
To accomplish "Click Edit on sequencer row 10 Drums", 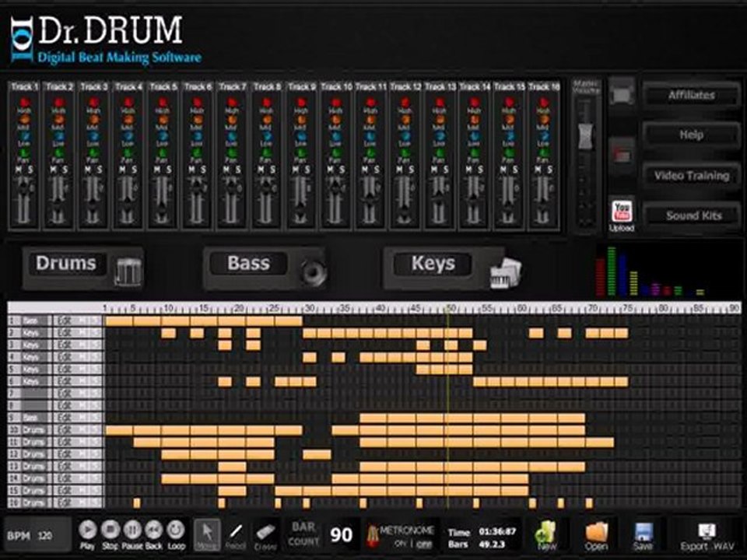I will point(65,430).
